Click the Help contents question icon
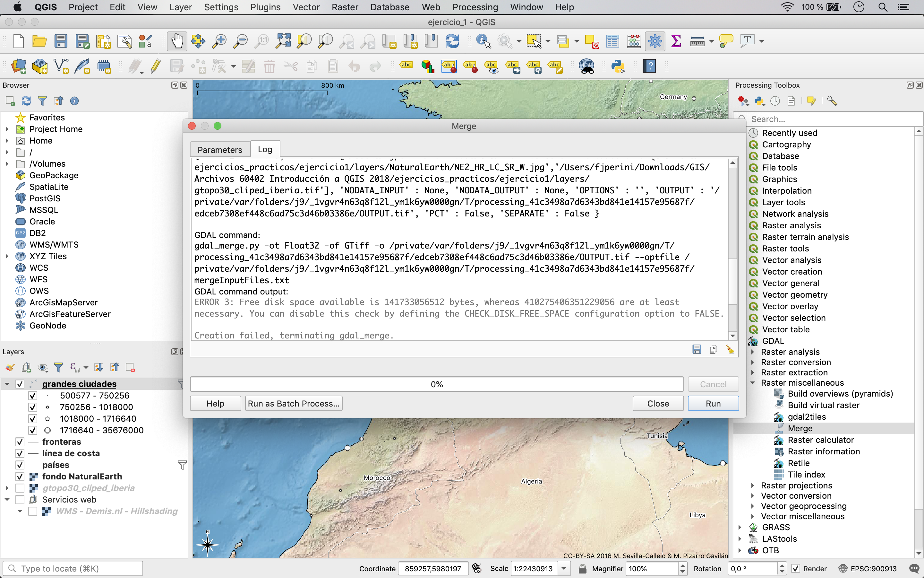Image resolution: width=924 pixels, height=578 pixels. (649, 66)
